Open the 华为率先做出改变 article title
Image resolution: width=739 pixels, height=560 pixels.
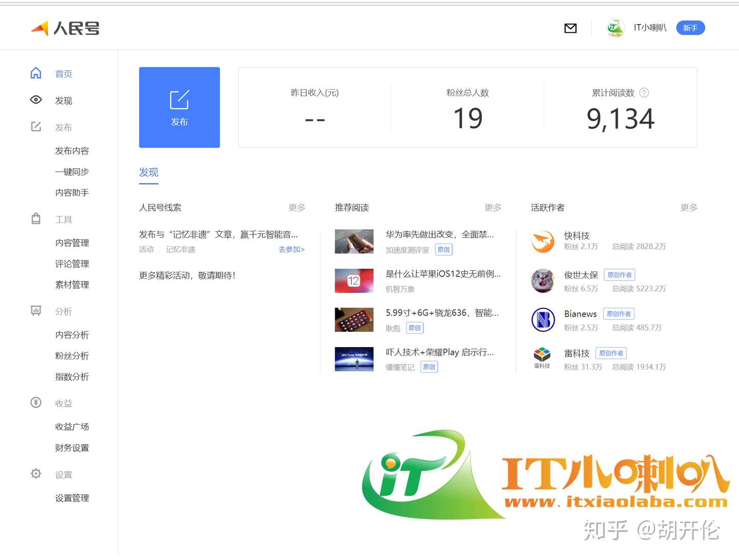point(440,235)
